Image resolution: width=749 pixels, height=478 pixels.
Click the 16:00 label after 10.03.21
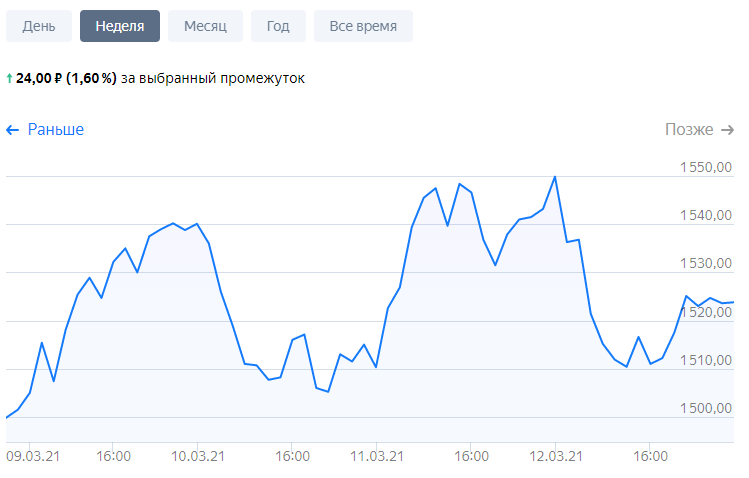click(292, 456)
